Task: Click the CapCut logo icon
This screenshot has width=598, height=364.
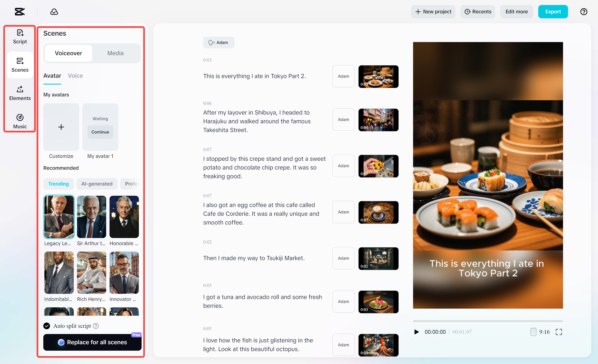Action: click(20, 12)
